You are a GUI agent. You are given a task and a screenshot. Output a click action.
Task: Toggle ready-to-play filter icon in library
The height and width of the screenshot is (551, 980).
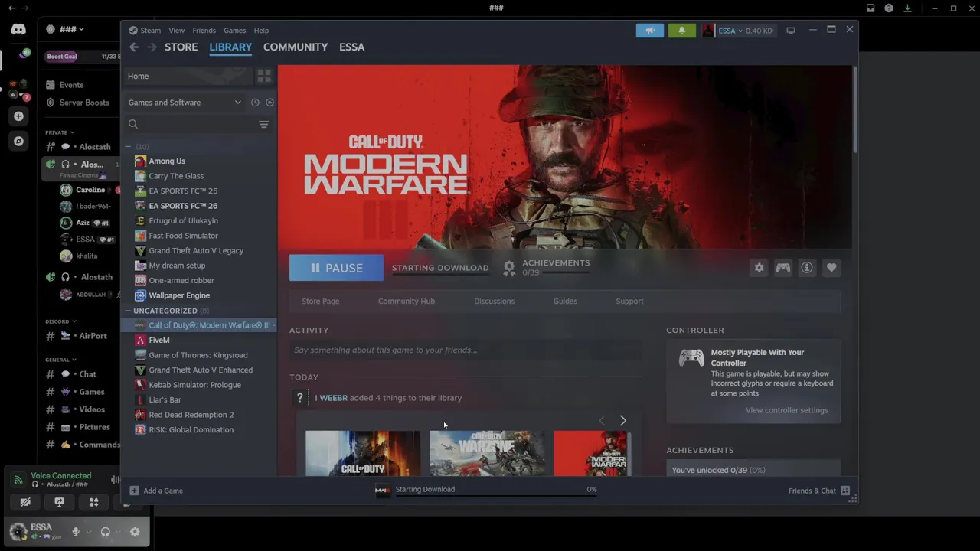click(x=269, y=103)
